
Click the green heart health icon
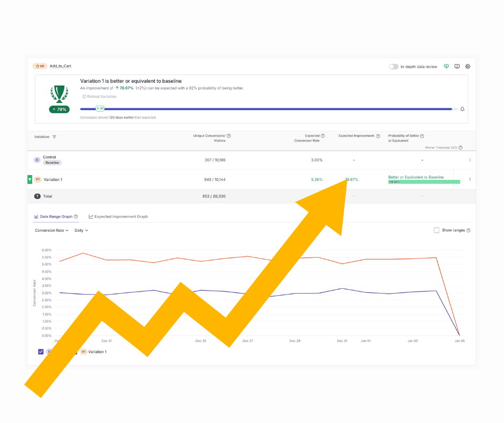point(446,67)
